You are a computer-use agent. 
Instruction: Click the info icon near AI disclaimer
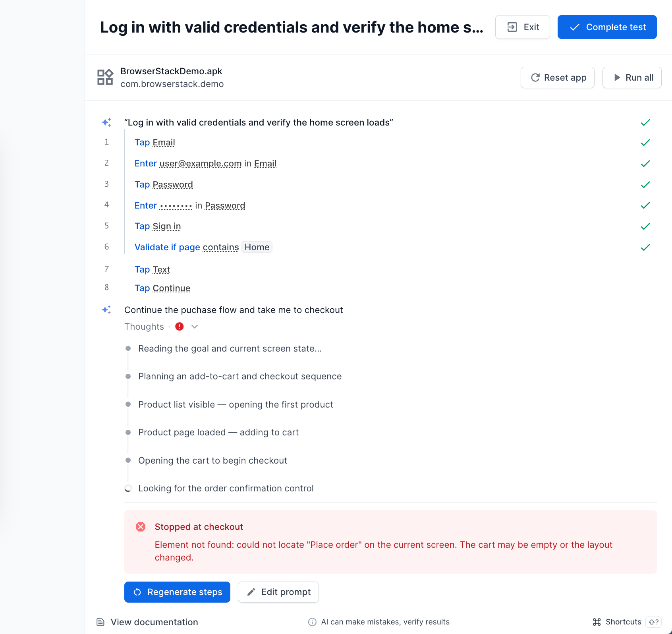click(312, 622)
